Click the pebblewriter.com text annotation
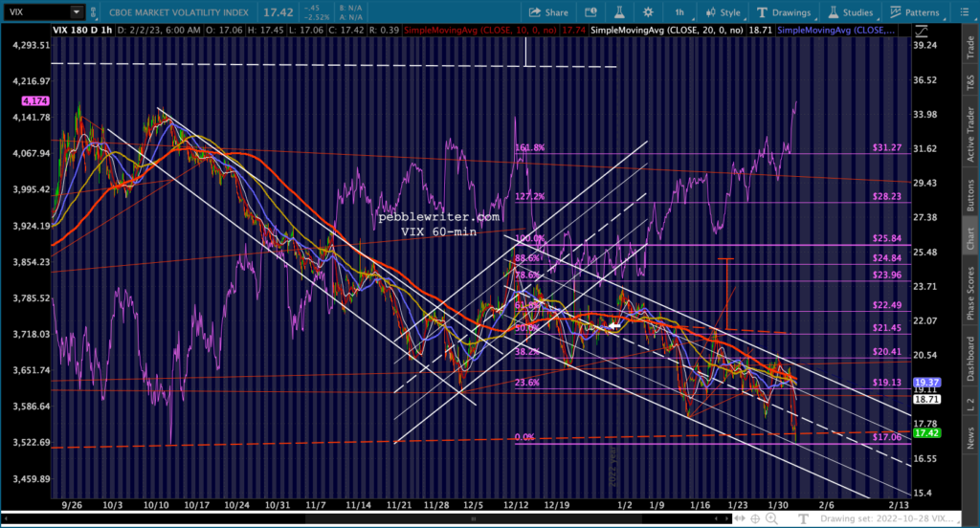This screenshot has height=528, width=980. pyautogui.click(x=438, y=217)
